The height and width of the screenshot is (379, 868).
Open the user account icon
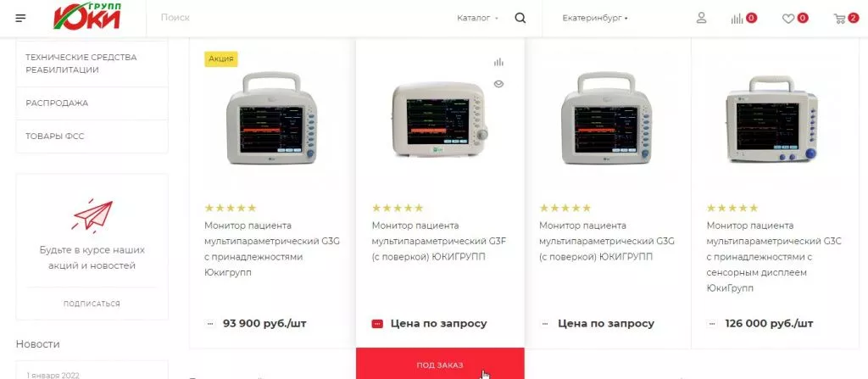(x=701, y=18)
